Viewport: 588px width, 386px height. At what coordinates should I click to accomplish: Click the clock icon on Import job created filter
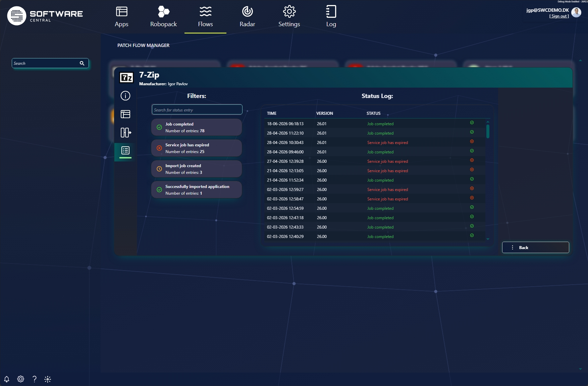[159, 169]
